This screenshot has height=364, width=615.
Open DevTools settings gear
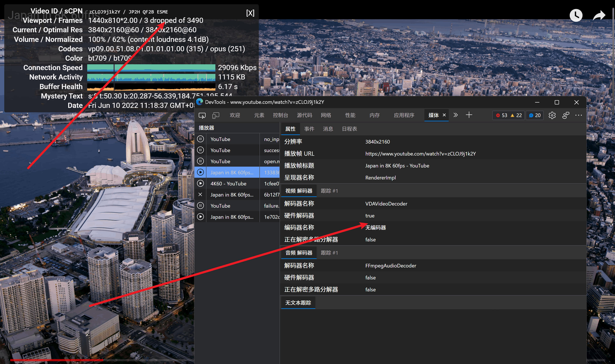point(552,115)
